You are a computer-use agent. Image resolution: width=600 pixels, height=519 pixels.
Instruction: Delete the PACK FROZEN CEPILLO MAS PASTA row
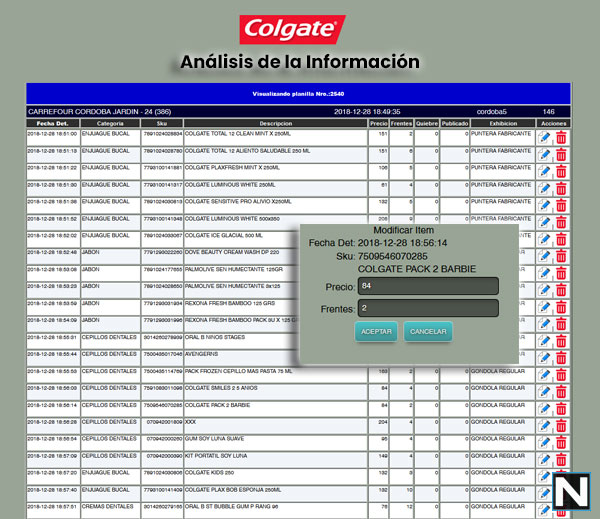tap(561, 375)
